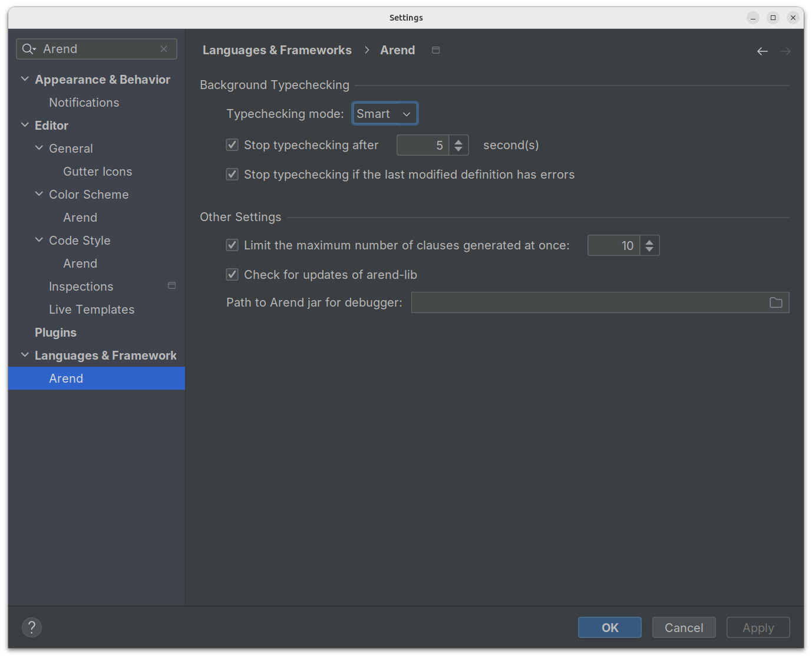Focus the settings search field

click(x=97, y=49)
